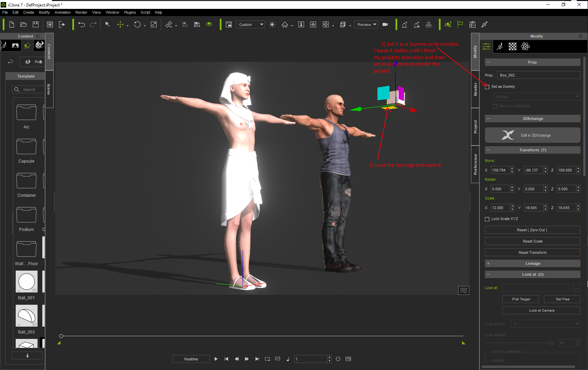Open the checkerboard Material tab icon
588x370 pixels.
[513, 46]
